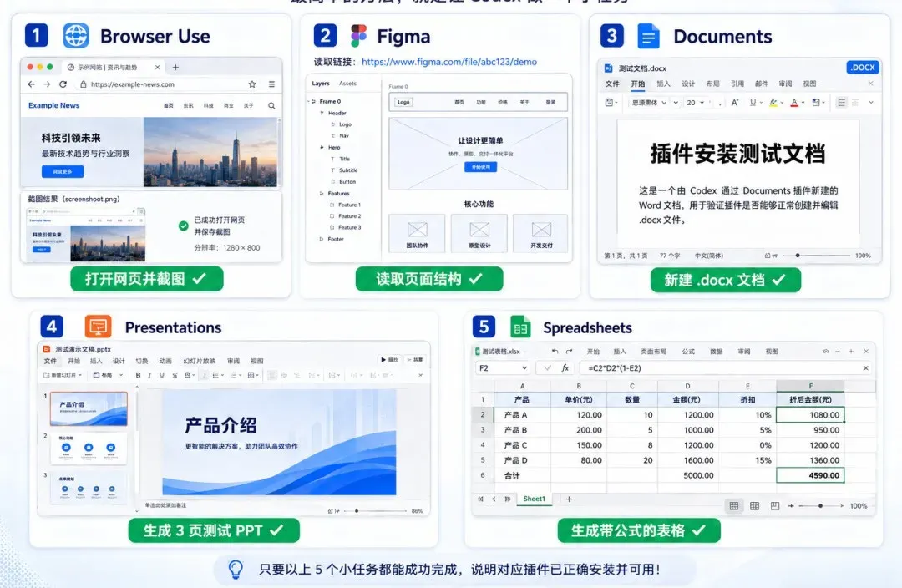Open the 文件 menu in the pptx editor
902x588 pixels.
[51, 361]
